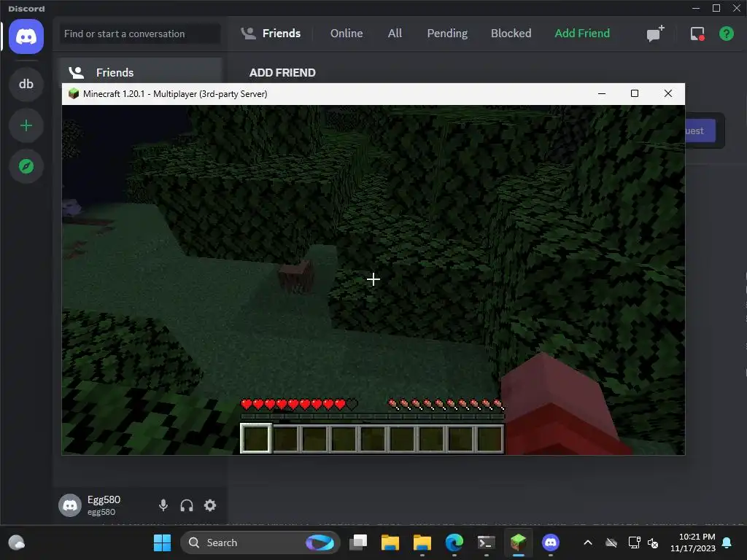Screen dimensions: 747x560
Task: Click the green Add Friend tab
Action: tap(582, 34)
